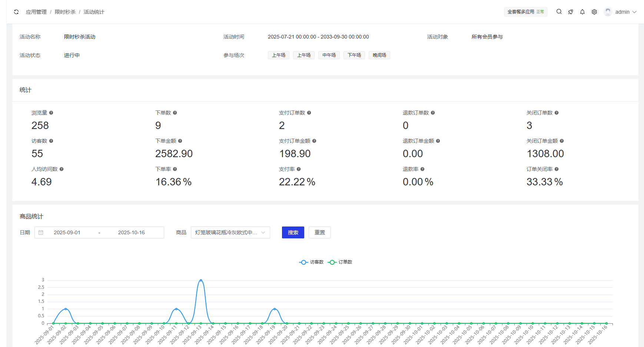Click the 重置 reset button

point(319,232)
